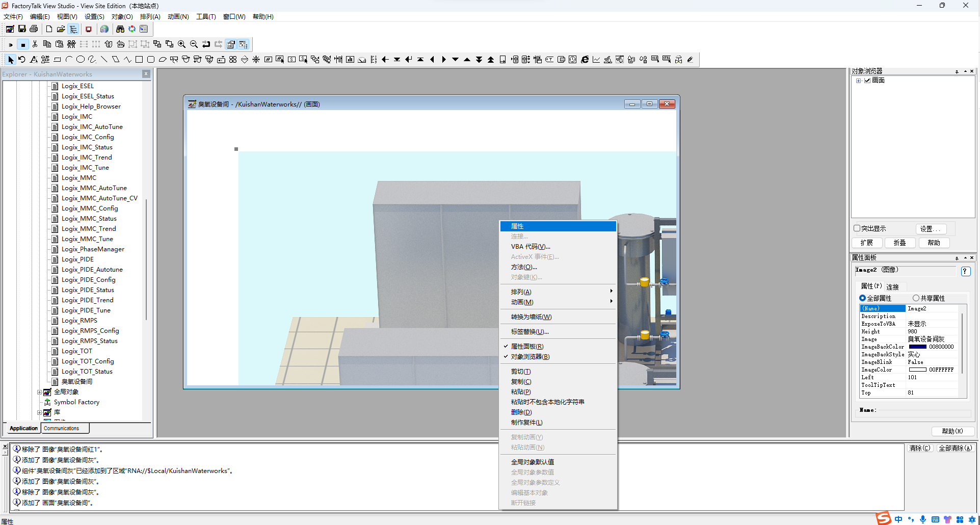Toggle the 突出显示 checkbox
This screenshot has height=525, width=980.
pos(857,228)
